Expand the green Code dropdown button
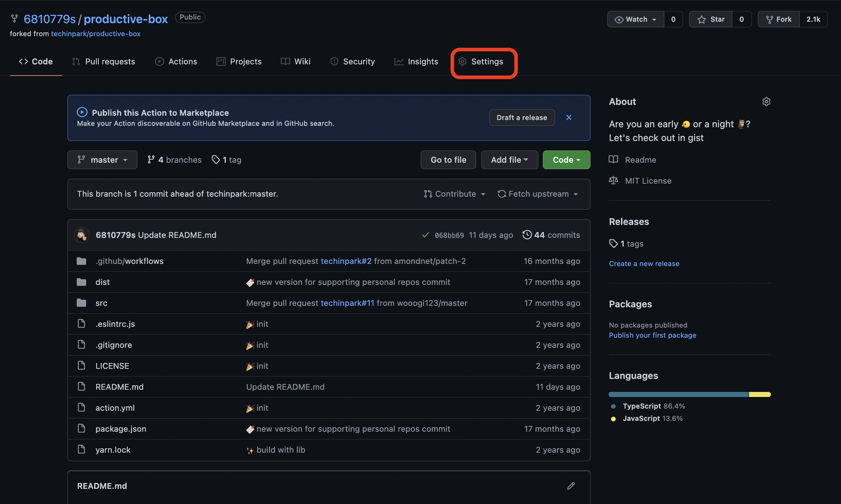841x504 pixels. [x=566, y=160]
